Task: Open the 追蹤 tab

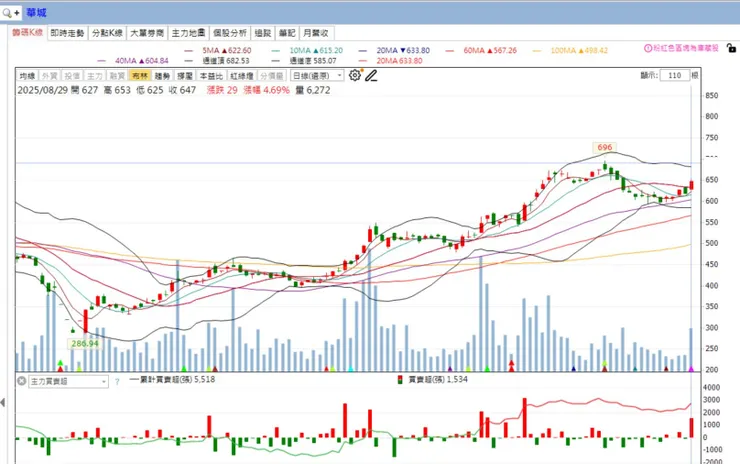Action: tap(263, 33)
